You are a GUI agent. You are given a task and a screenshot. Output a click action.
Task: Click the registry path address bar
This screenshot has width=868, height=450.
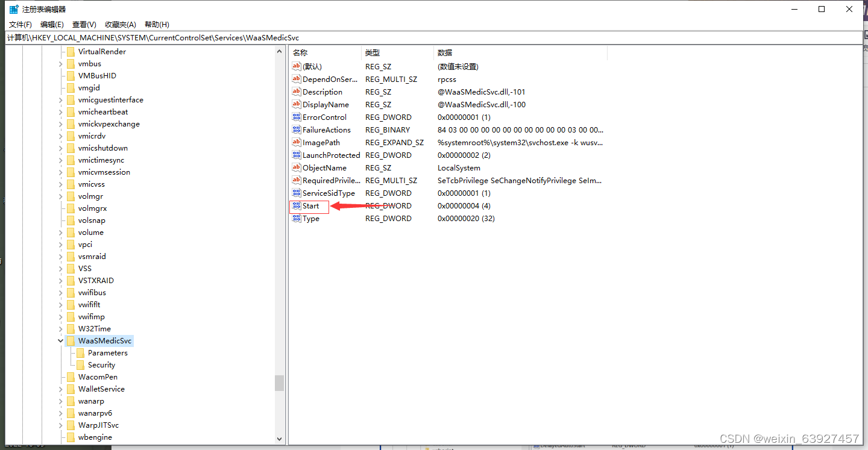(434, 37)
